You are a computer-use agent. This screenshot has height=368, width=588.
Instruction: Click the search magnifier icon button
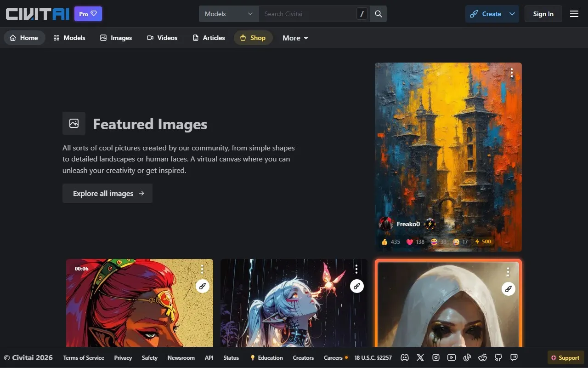coord(378,14)
